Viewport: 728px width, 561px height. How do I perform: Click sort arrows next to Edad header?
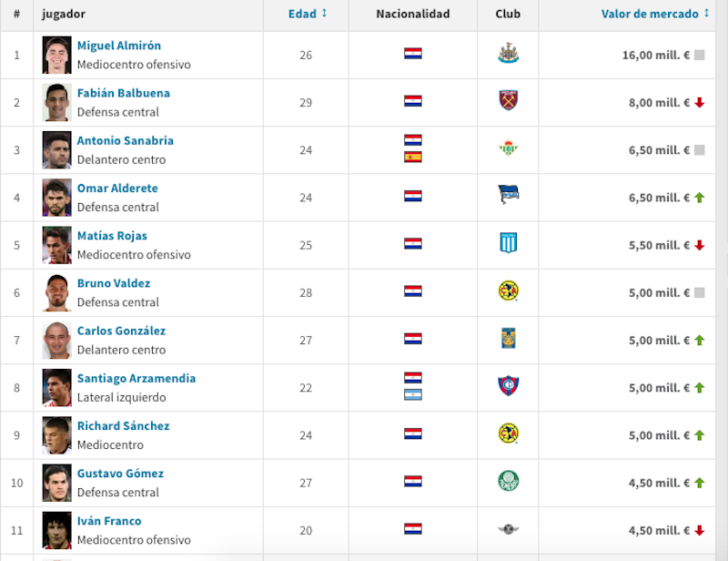(x=324, y=13)
